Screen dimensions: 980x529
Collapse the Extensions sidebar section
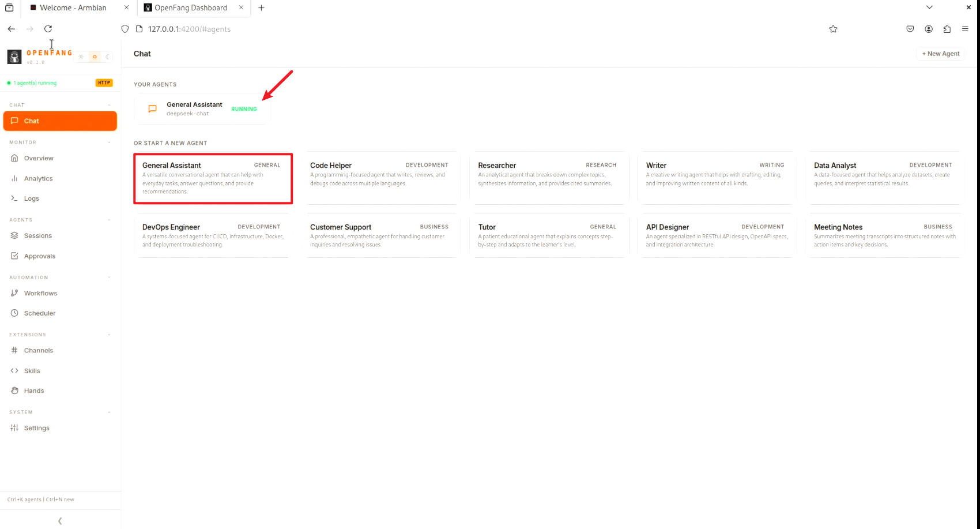tap(109, 335)
